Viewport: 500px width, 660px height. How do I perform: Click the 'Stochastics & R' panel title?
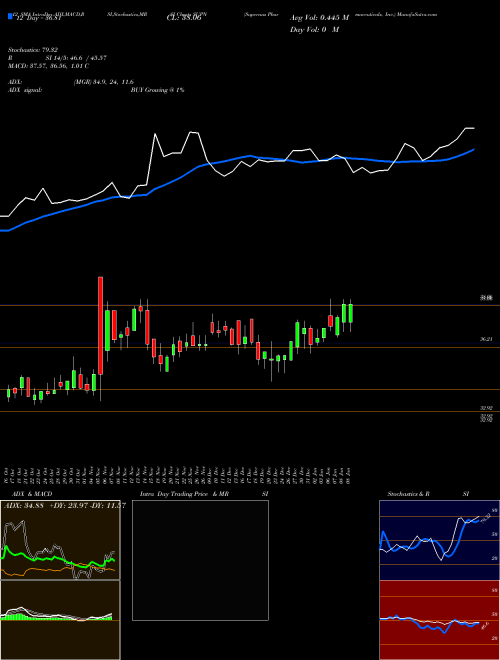tap(409, 494)
